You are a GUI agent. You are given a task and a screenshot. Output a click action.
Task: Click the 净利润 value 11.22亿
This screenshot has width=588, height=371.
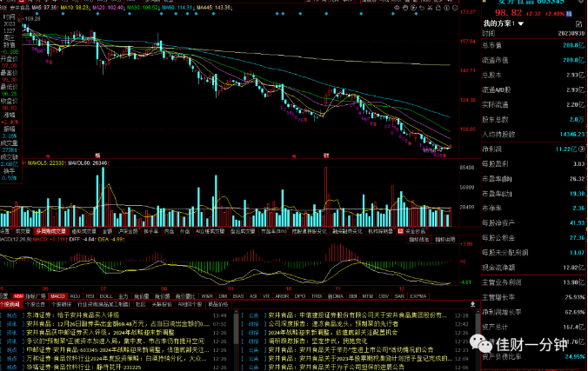click(x=566, y=149)
